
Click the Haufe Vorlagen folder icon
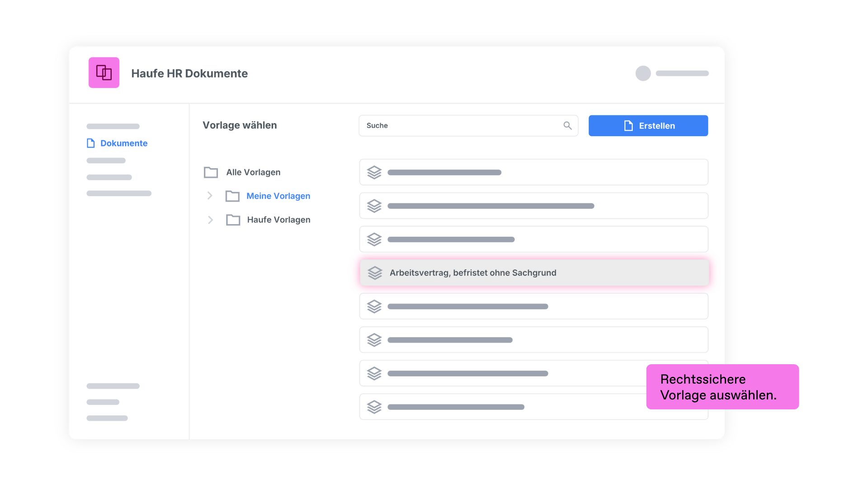point(233,220)
